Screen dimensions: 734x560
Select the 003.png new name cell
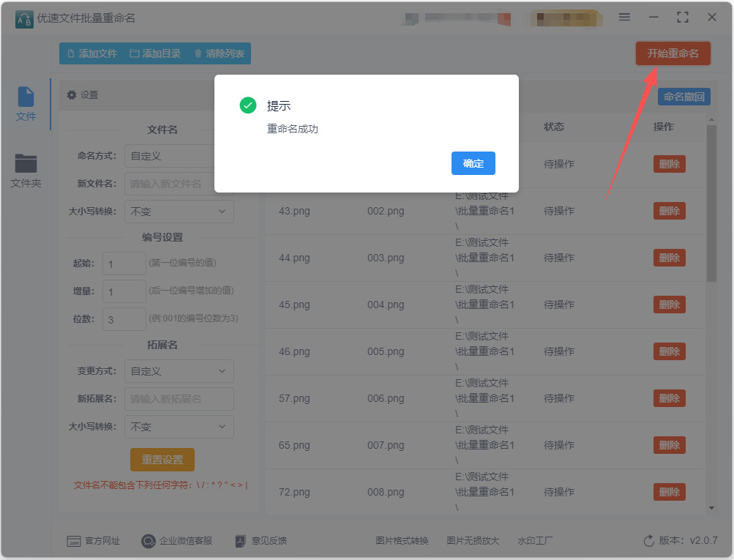click(386, 258)
